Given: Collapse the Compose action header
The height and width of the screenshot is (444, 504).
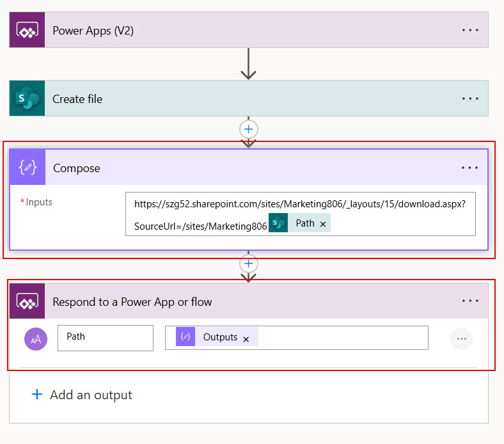Looking at the screenshot, I should click(x=249, y=167).
